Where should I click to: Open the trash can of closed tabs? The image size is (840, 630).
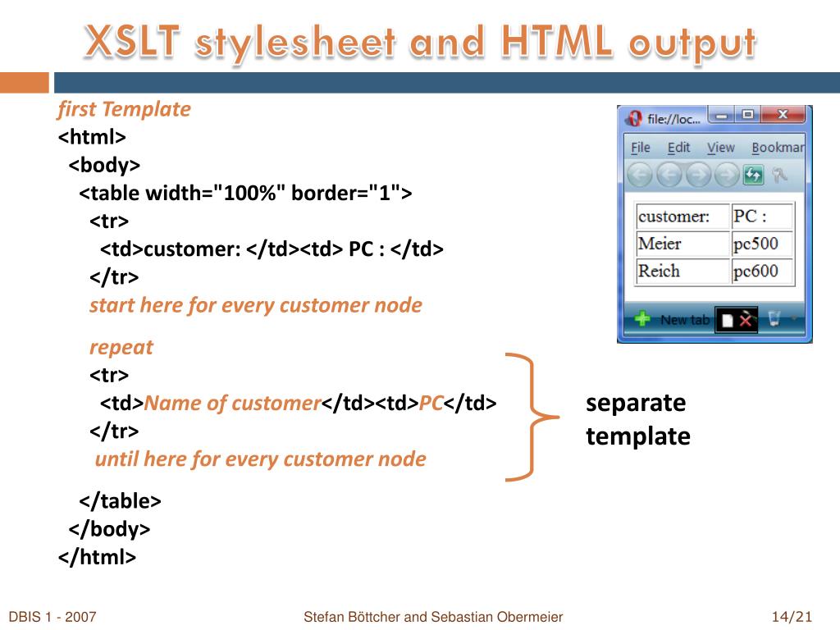coord(774,320)
